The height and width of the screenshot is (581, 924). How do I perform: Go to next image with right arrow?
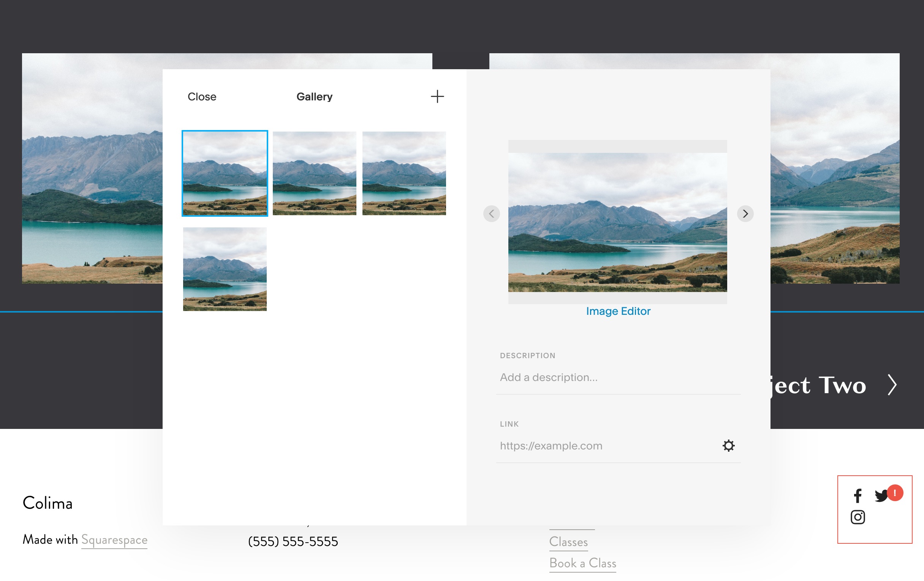745,214
